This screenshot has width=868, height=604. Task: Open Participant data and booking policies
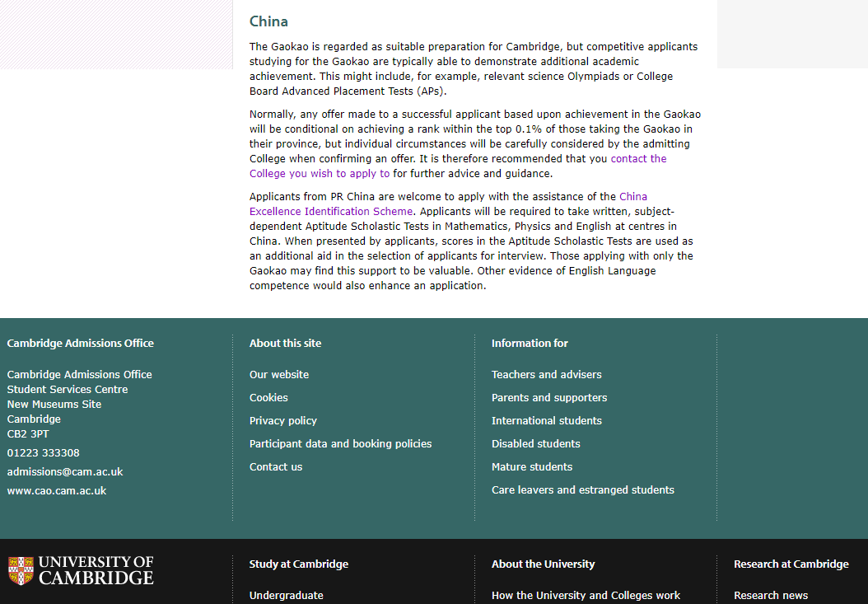click(x=340, y=444)
